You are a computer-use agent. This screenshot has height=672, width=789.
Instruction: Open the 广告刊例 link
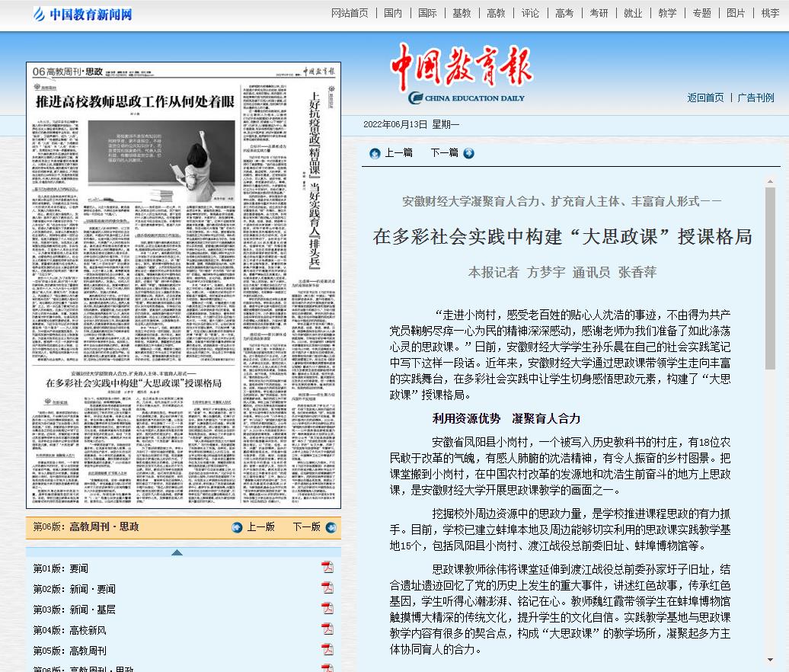pos(755,98)
